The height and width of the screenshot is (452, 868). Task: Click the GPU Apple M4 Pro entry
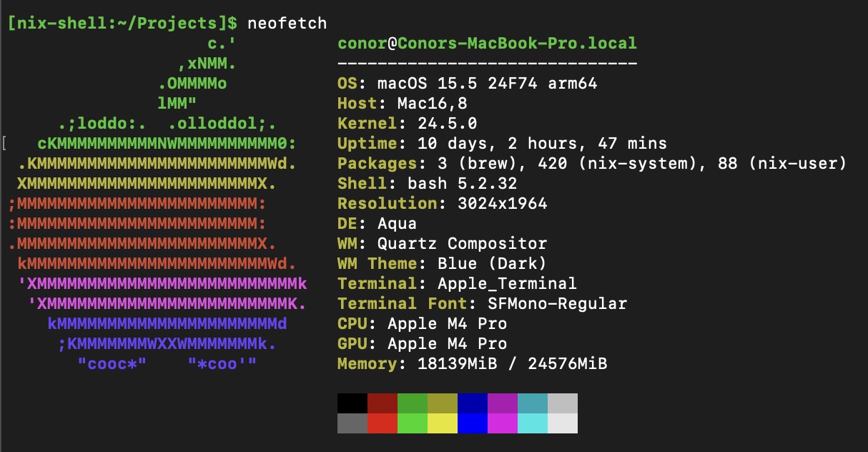(429, 343)
